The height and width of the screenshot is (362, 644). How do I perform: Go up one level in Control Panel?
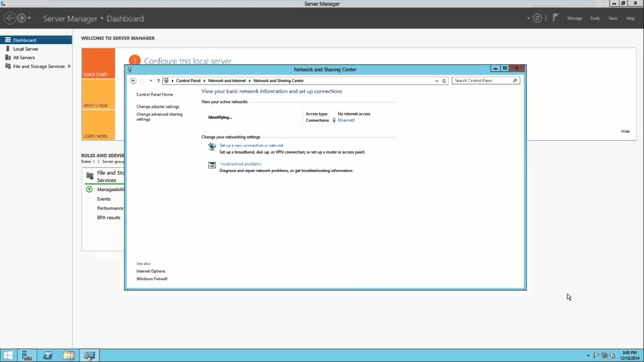(x=158, y=80)
